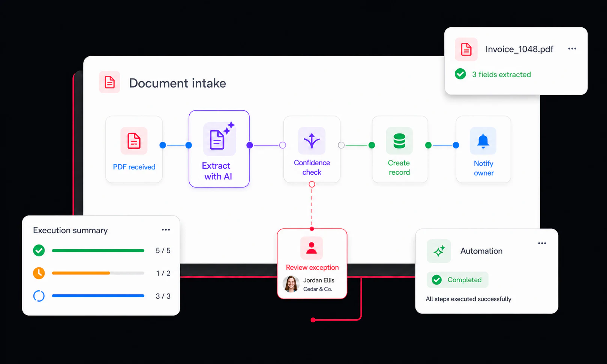Click the Review exception label
The height and width of the screenshot is (364, 607).
click(x=312, y=267)
